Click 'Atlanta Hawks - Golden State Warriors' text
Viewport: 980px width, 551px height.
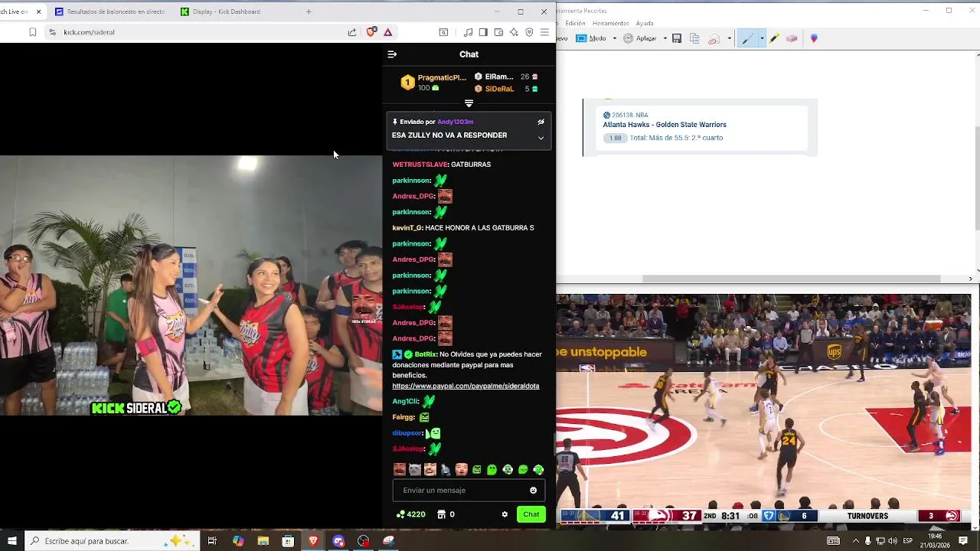665,125
